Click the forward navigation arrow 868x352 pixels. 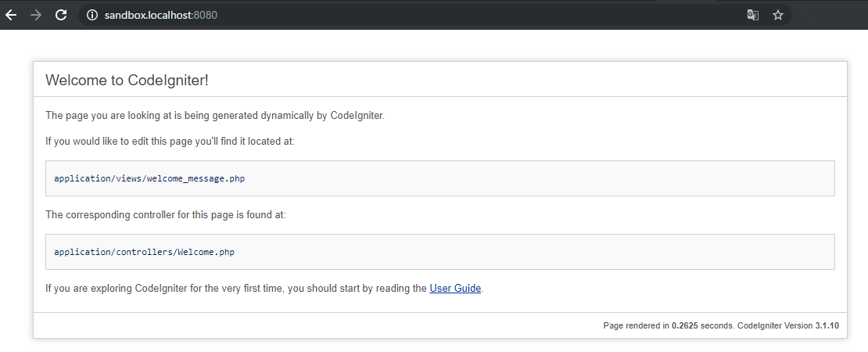click(35, 15)
